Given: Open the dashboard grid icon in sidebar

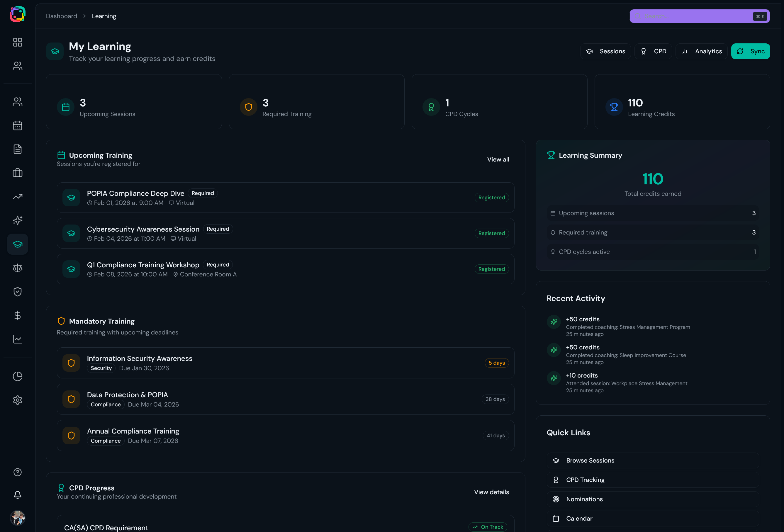Looking at the screenshot, I should click(x=18, y=42).
